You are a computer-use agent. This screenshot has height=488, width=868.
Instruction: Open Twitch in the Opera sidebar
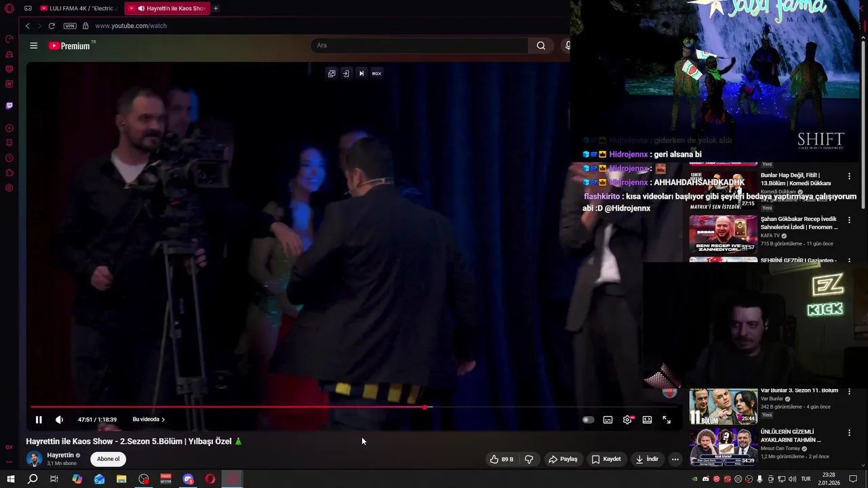pos(9,106)
